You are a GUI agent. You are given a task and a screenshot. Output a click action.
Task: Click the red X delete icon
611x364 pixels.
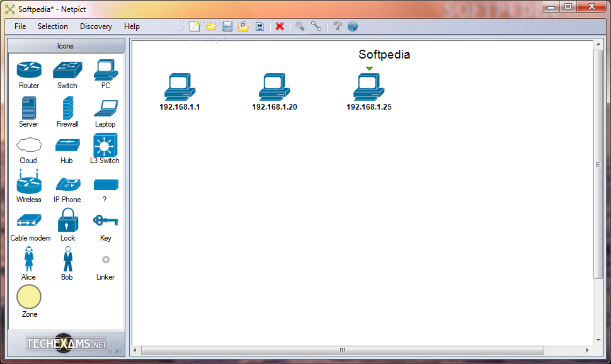pyautogui.click(x=280, y=26)
